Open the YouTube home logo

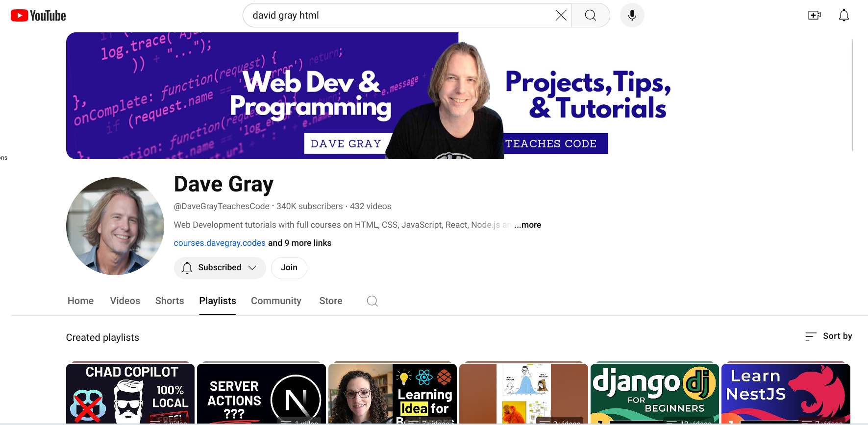pos(38,16)
